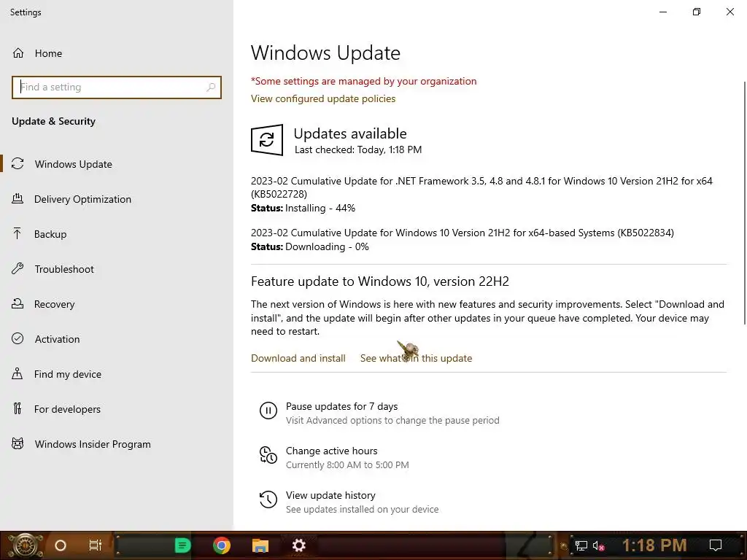Screen dimensions: 747x560
Task: Click the 1:18 PM taskbar clock
Action: pos(654,545)
